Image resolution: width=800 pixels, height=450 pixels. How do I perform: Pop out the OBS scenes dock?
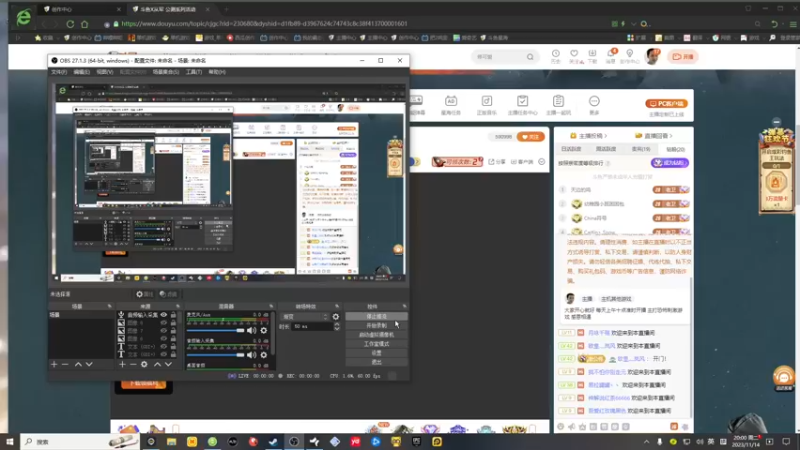(x=110, y=306)
